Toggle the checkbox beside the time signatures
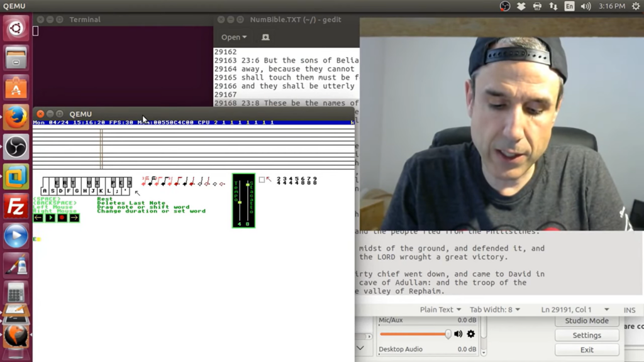 click(x=262, y=180)
